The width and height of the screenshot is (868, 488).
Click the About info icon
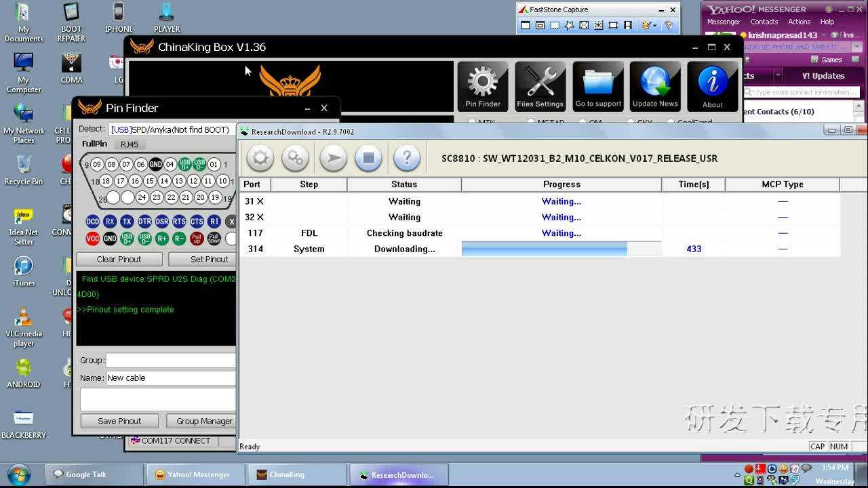[x=712, y=86]
